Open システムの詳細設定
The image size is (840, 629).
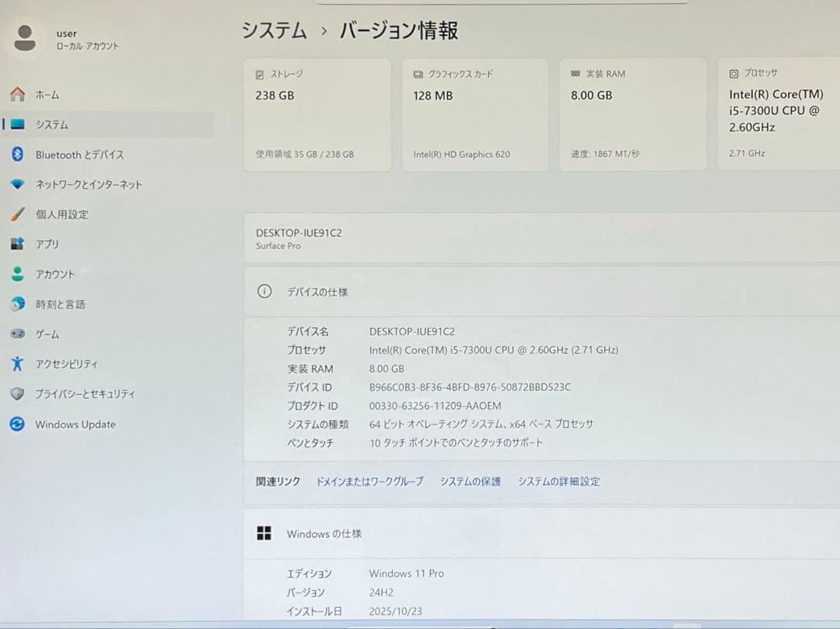point(558,481)
